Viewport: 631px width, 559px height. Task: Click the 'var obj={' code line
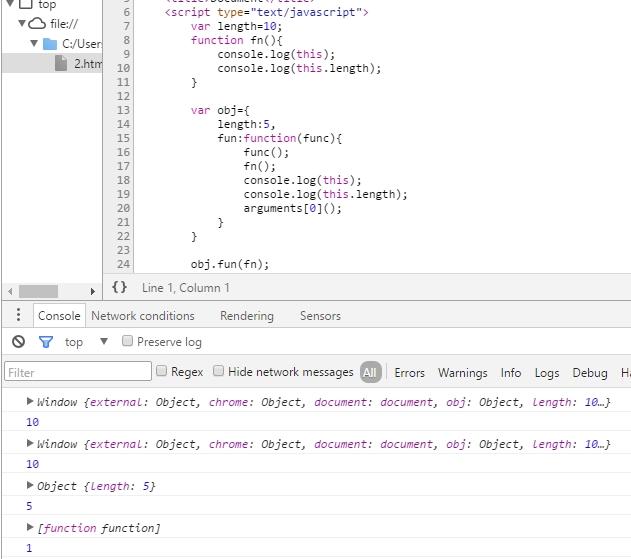[x=220, y=110]
